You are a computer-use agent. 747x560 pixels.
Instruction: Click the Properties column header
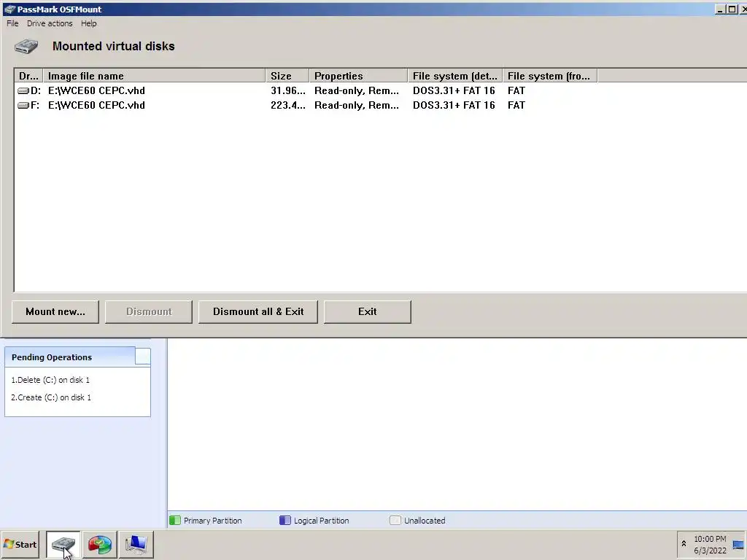click(x=358, y=76)
